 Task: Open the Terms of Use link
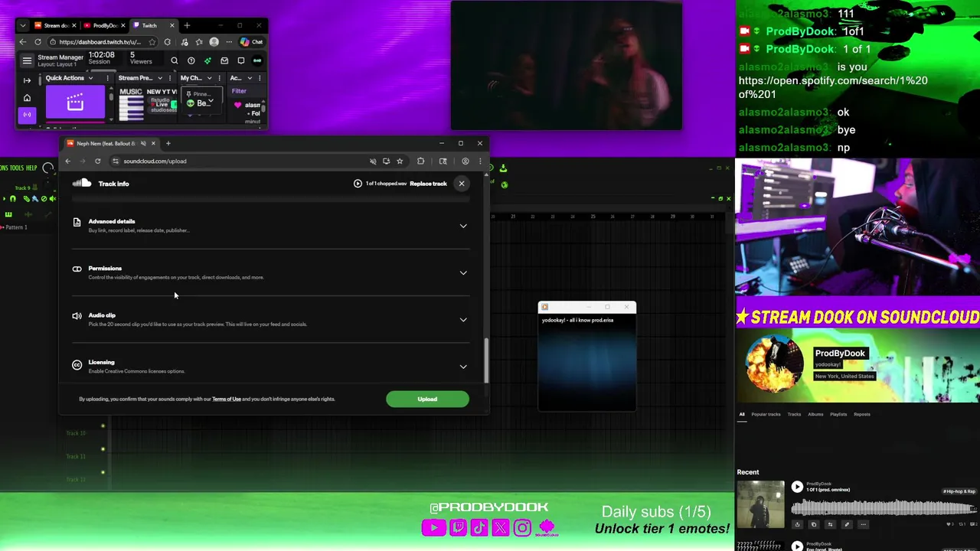coord(227,399)
